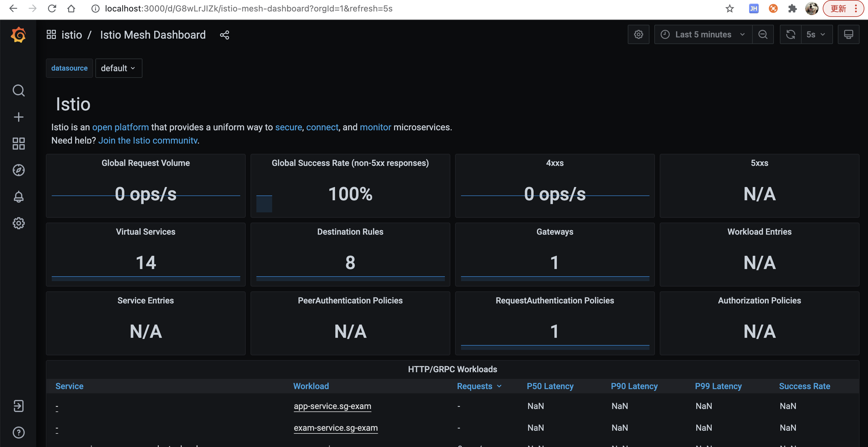Open Dashboard settings gear in top bar
Image resolution: width=868 pixels, height=447 pixels.
[639, 34]
